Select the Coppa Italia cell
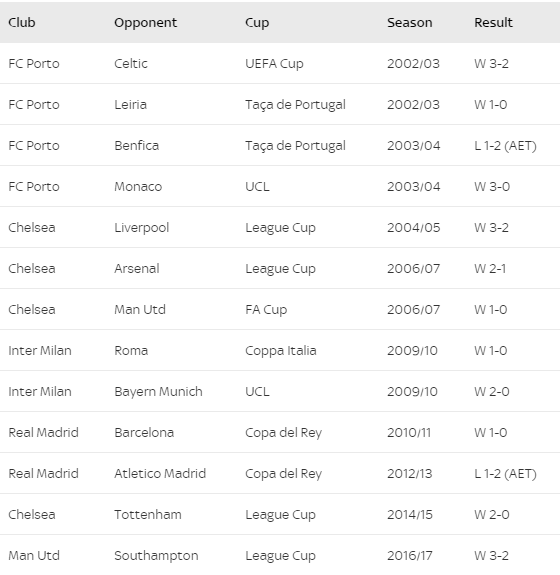The image size is (560, 575). [x=281, y=351]
